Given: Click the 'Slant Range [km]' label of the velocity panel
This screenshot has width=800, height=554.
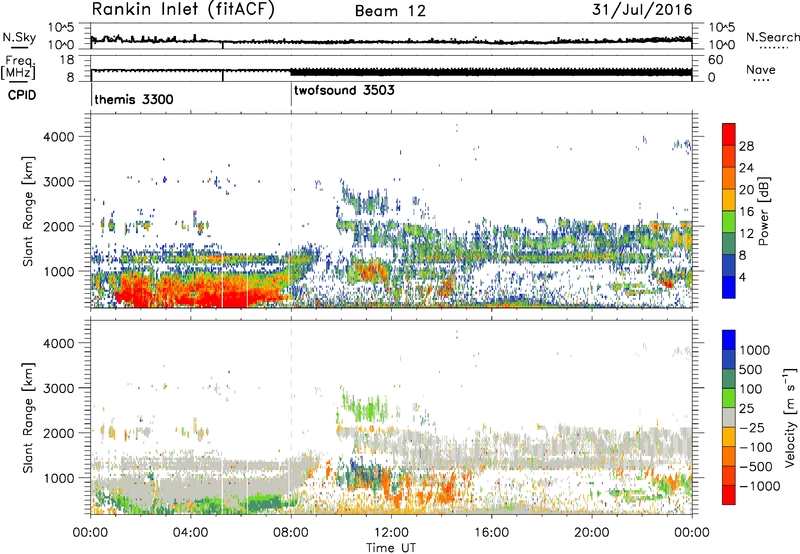Looking at the screenshot, I should click(x=28, y=417).
